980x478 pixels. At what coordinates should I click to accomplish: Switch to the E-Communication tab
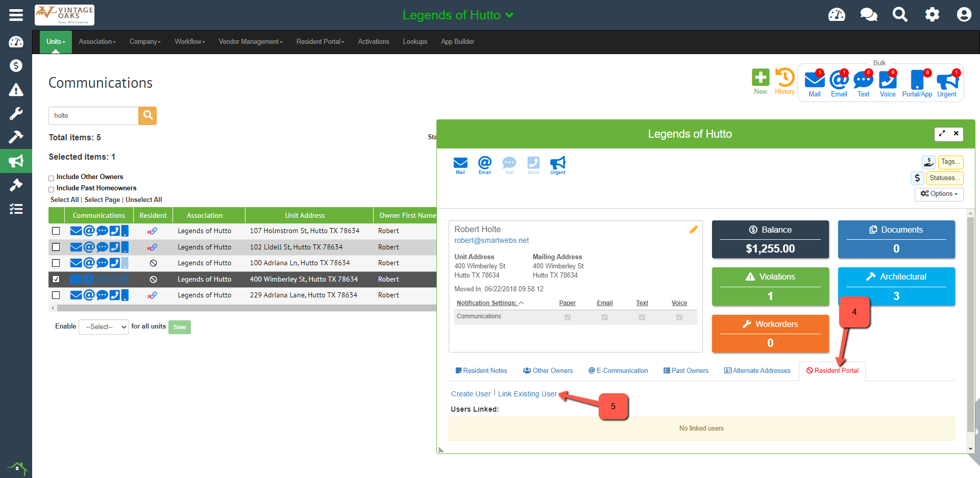(x=618, y=371)
